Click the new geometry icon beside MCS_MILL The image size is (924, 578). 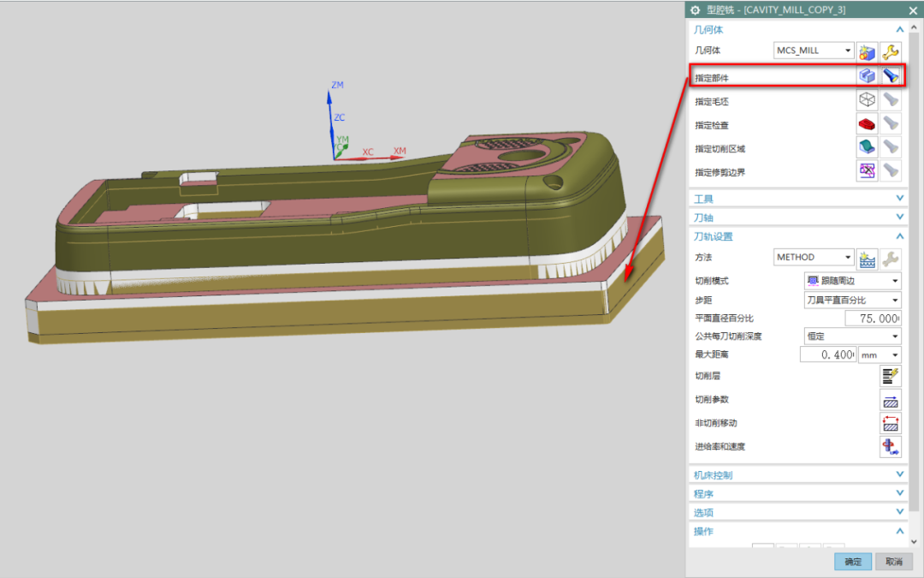tap(868, 51)
